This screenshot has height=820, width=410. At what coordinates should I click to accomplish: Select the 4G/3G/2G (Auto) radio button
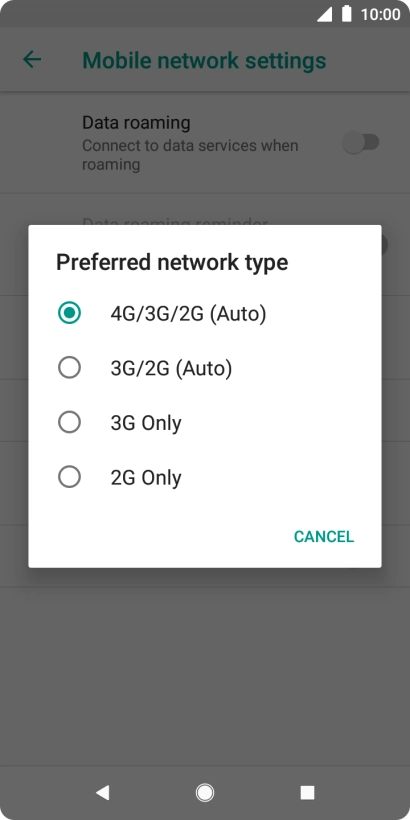coord(69,313)
